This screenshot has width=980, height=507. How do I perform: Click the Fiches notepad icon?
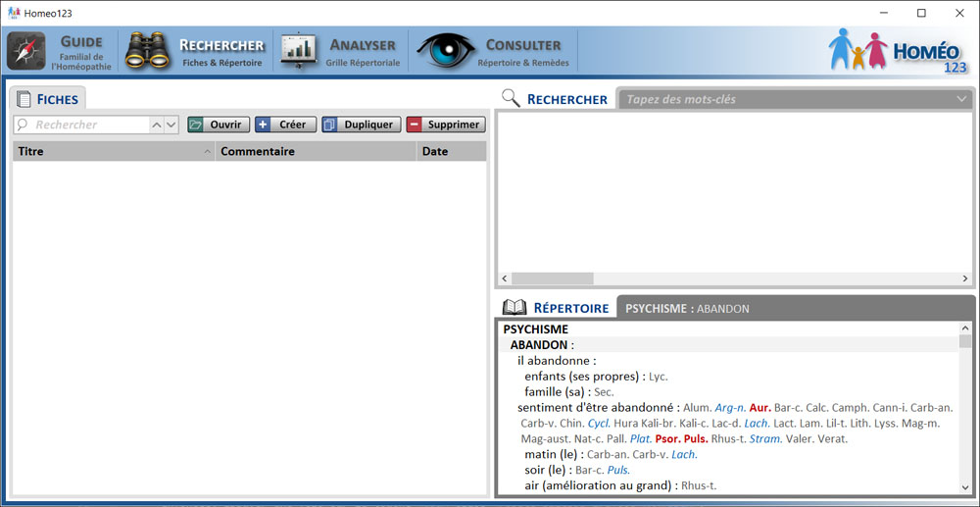click(24, 99)
